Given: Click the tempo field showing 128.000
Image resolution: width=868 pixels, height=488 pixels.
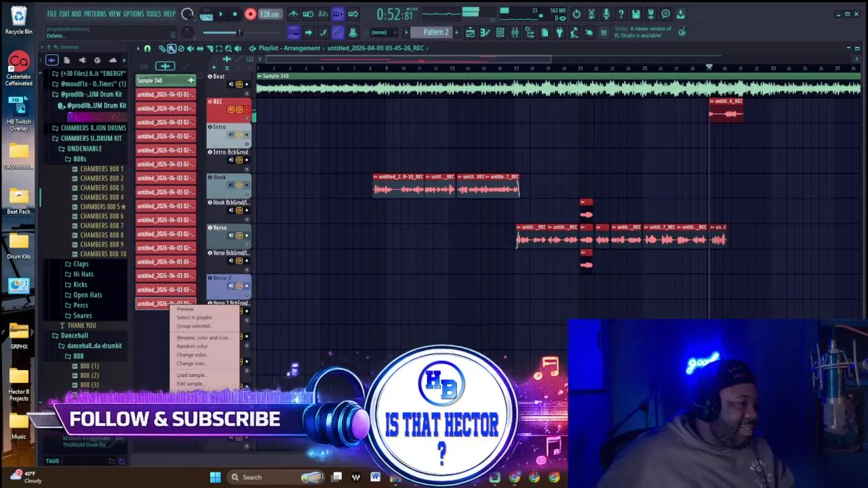Looking at the screenshot, I should (x=269, y=14).
